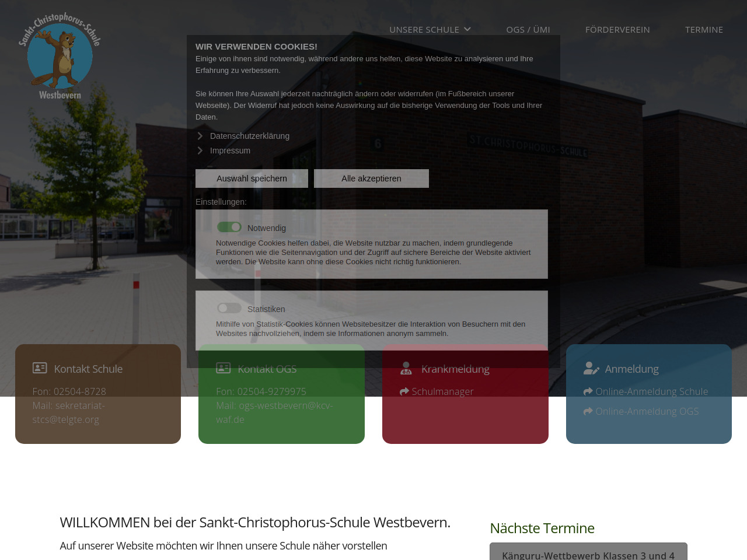
Task: Go to the Termine menu item
Action: pyautogui.click(x=704, y=30)
